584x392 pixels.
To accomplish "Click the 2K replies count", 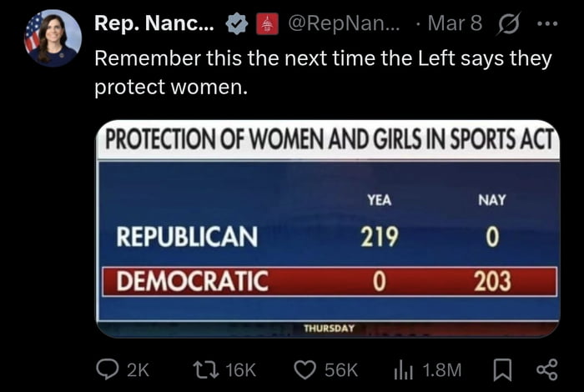I will click(x=137, y=369).
